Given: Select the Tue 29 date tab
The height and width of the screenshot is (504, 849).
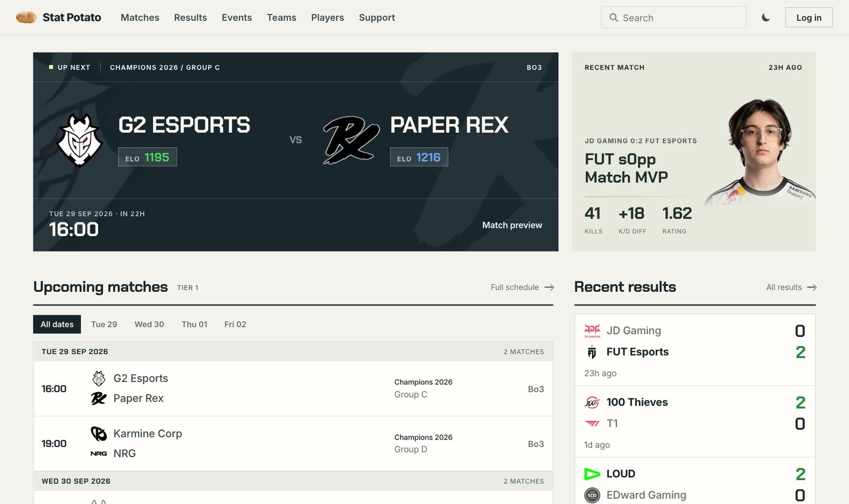Looking at the screenshot, I should (x=104, y=324).
